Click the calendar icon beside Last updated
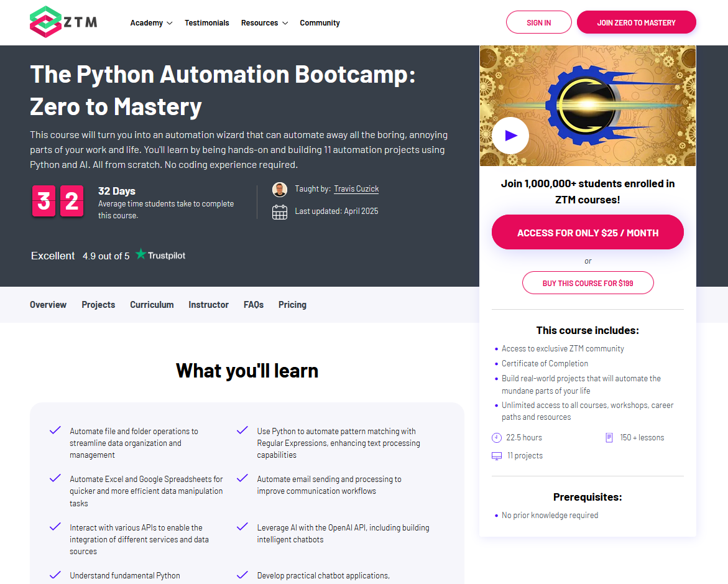The image size is (728, 584). 280,212
